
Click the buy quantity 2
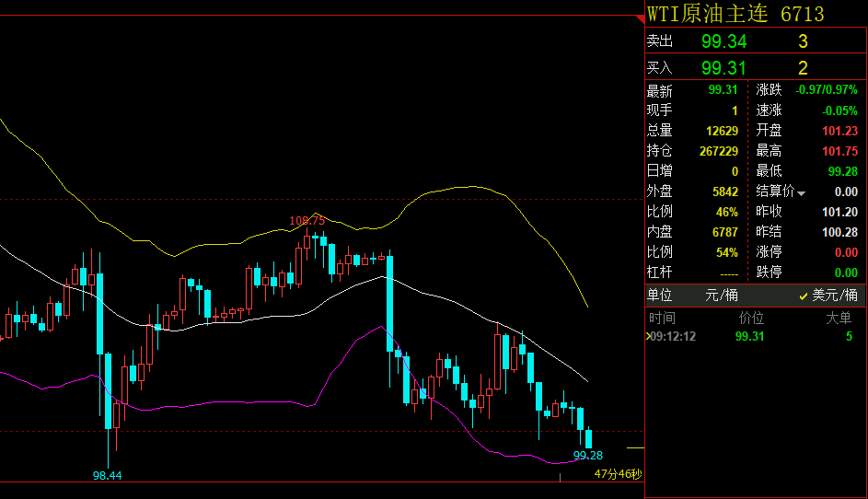tap(803, 68)
